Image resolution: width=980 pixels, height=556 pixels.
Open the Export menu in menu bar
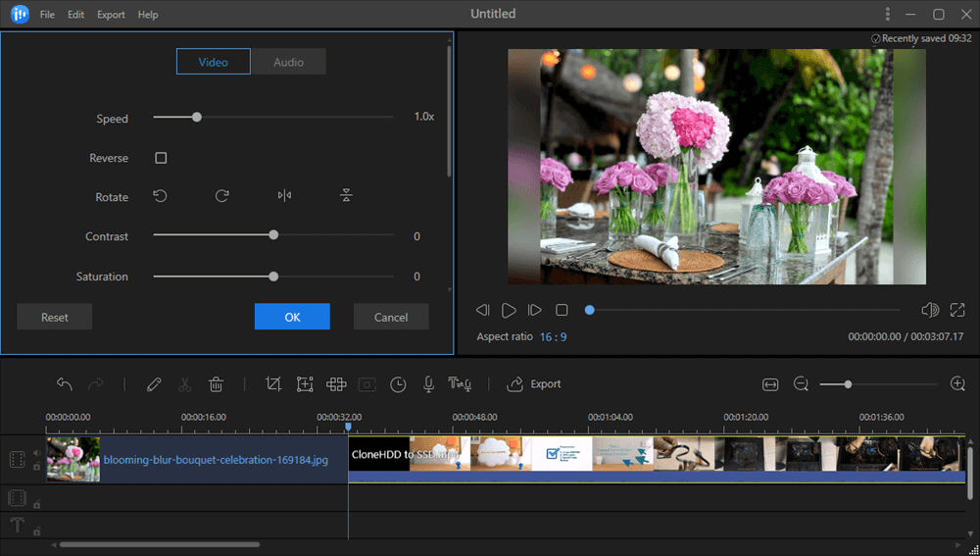[111, 15]
